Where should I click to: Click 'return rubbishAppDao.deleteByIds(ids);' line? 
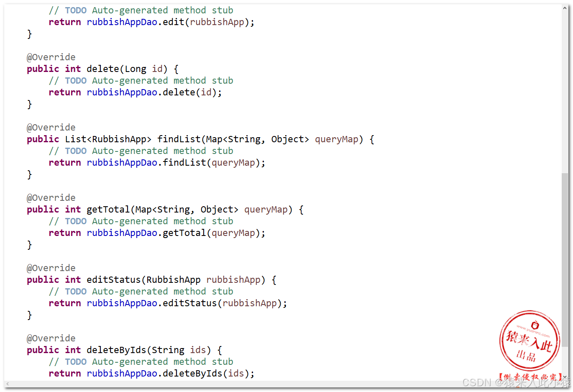coord(151,374)
